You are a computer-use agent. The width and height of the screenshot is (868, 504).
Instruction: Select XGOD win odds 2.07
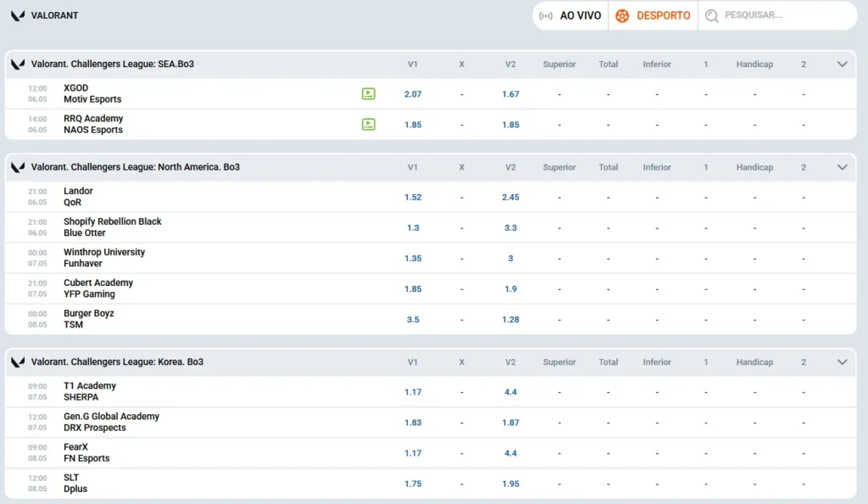pos(413,94)
